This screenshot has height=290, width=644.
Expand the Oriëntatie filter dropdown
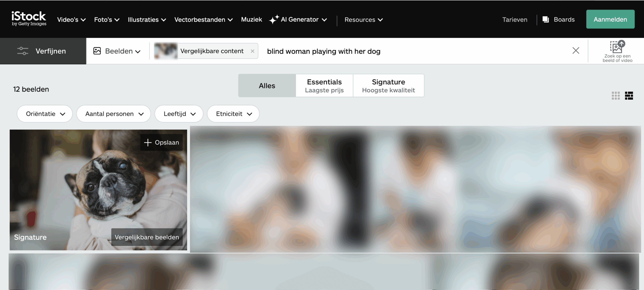coord(45,114)
